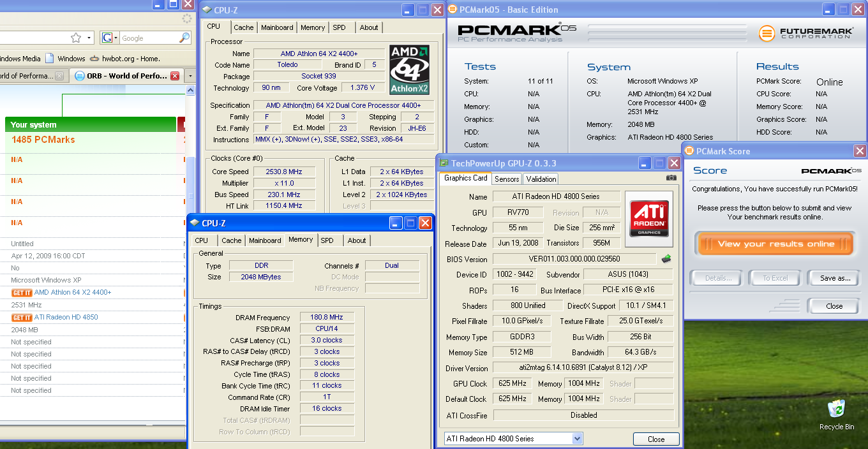
Task: Click the CAS# Latency 3.0 clocks value
Action: tap(326, 341)
